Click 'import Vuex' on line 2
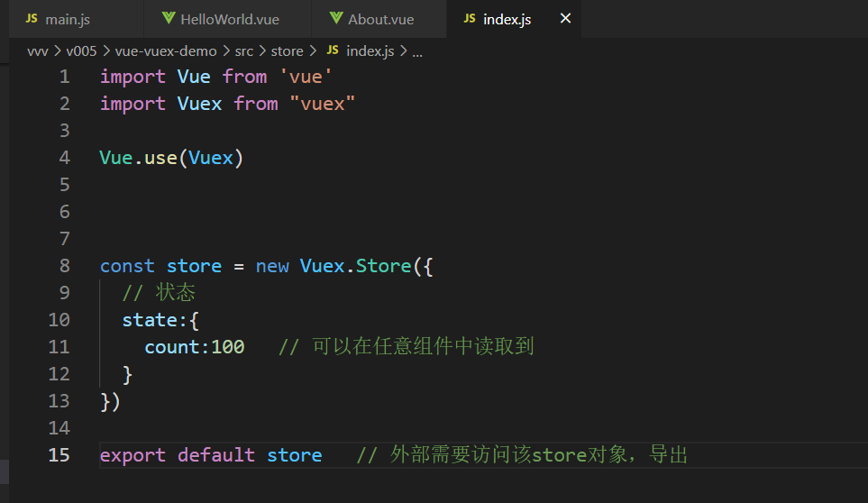This screenshot has height=503, width=868. 161,104
